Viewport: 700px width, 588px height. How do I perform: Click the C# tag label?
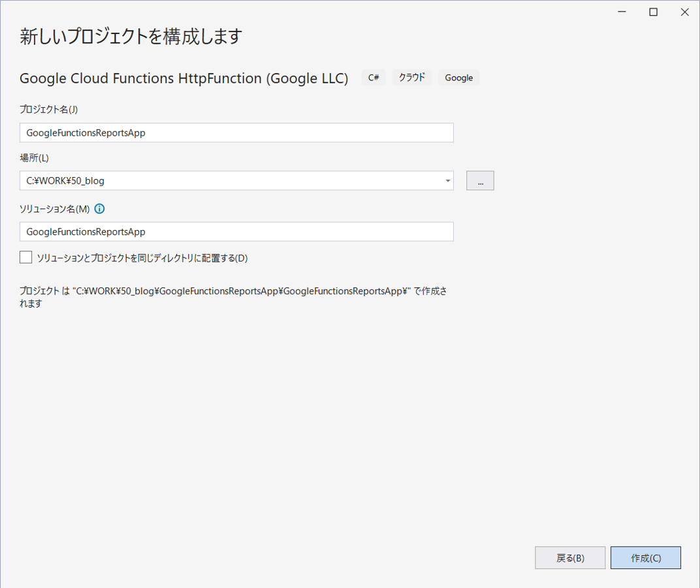point(374,78)
